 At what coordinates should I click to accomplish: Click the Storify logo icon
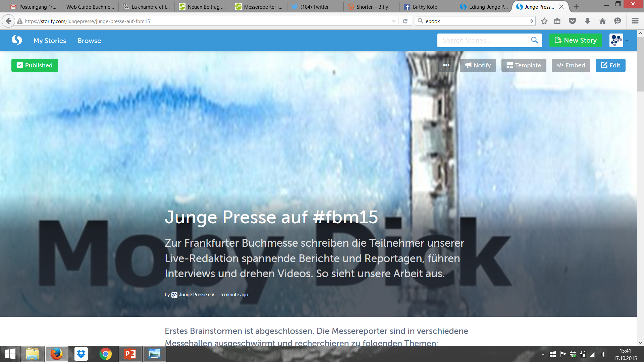click(x=17, y=40)
